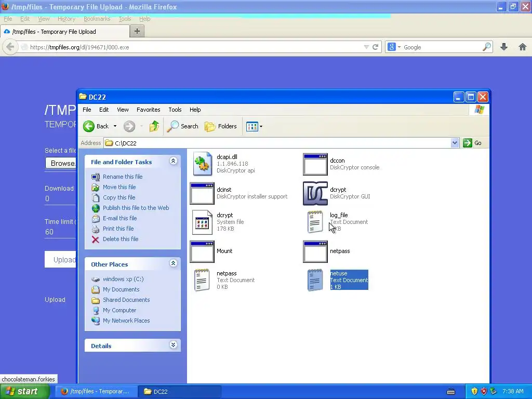This screenshot has height=399, width=532.
Task: Open a new Firefox tab
Action: click(x=137, y=31)
